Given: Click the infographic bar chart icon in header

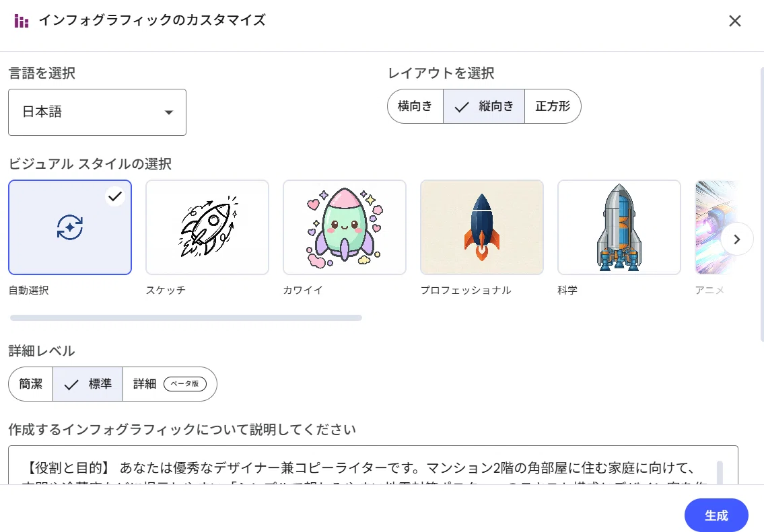Looking at the screenshot, I should point(22,21).
